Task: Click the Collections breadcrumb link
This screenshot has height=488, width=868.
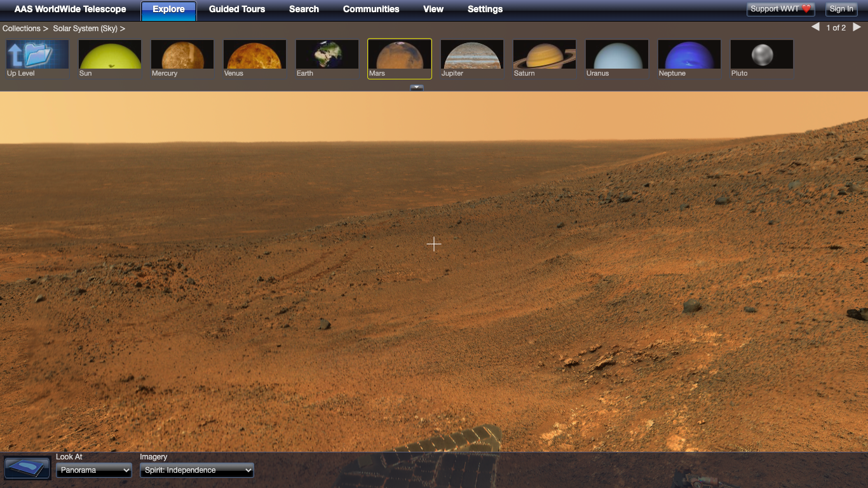Action: [x=22, y=29]
